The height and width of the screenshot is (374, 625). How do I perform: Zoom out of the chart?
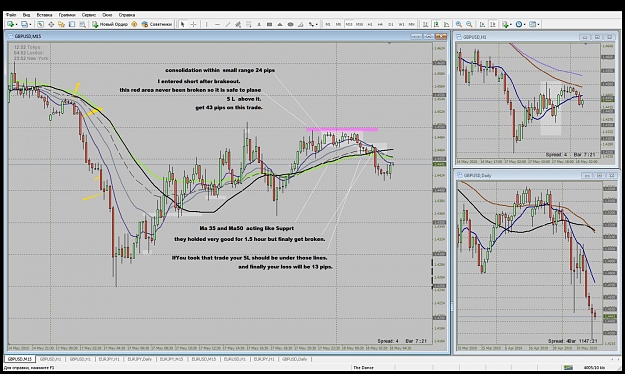(470, 24)
